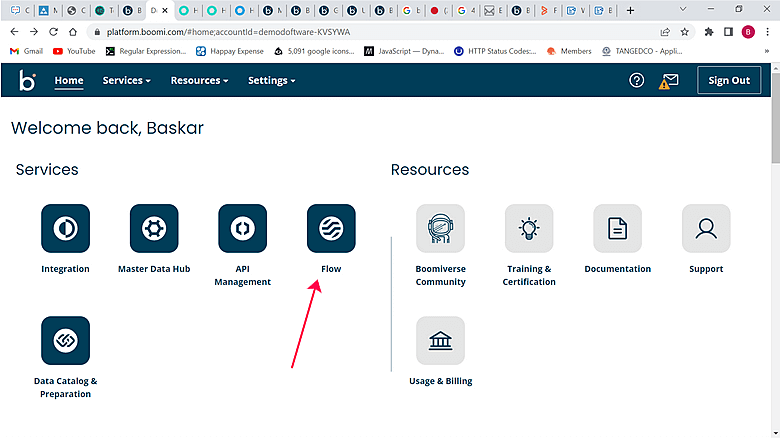780x438 pixels.
Task: Open the notifications envelope icon
Action: click(x=669, y=81)
